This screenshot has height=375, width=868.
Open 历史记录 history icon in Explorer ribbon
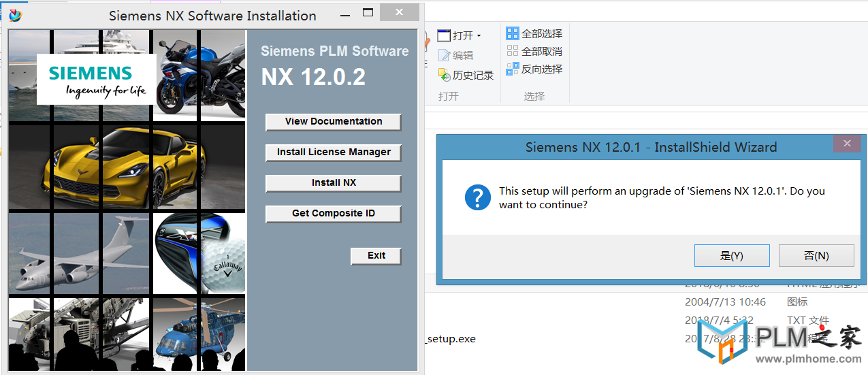444,75
